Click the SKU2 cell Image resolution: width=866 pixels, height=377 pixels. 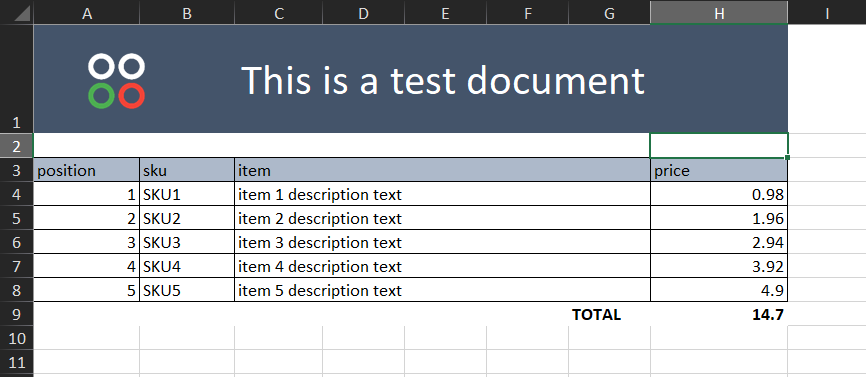(187, 218)
